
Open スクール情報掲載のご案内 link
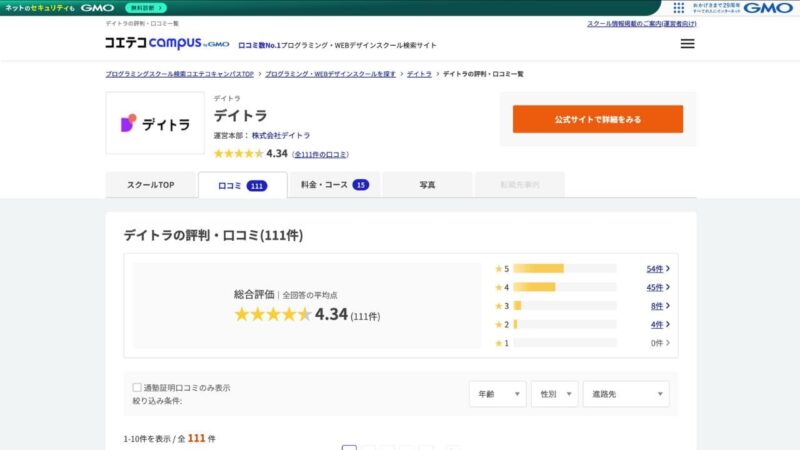click(x=641, y=23)
